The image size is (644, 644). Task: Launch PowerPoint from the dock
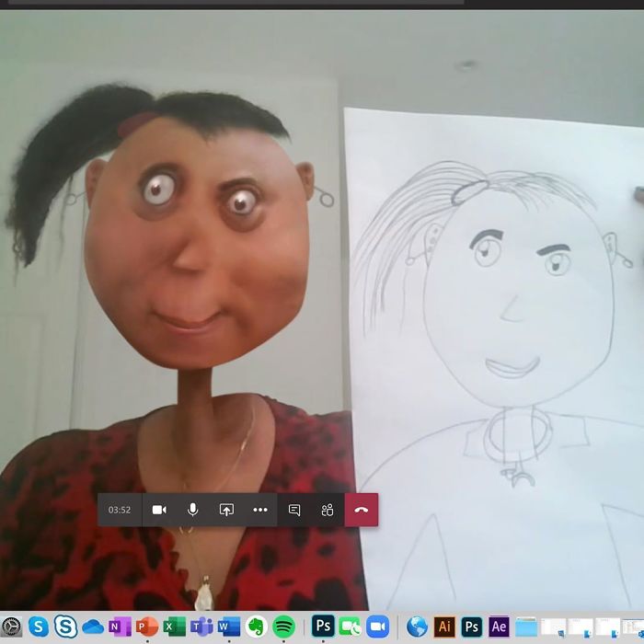(x=147, y=627)
